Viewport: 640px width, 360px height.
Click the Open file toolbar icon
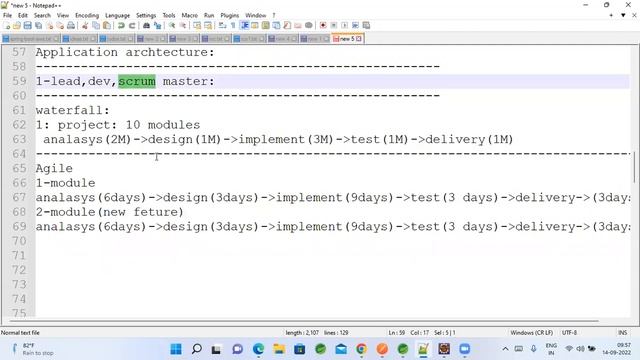(17, 26)
